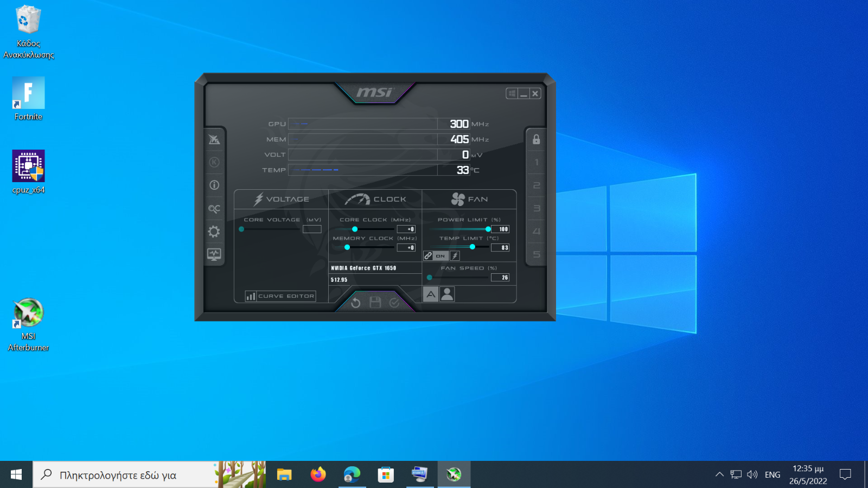Select profile slot 1
The image size is (868, 488).
point(537,162)
